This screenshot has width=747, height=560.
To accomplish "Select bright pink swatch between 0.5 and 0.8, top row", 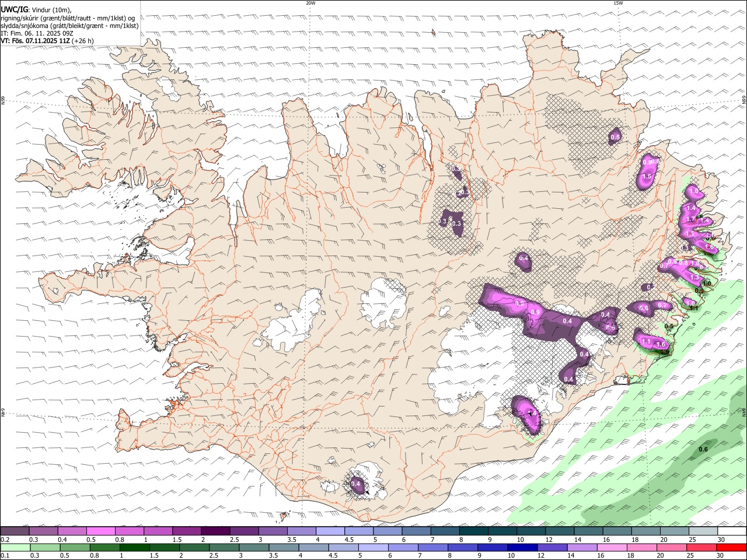I will tap(100, 531).
